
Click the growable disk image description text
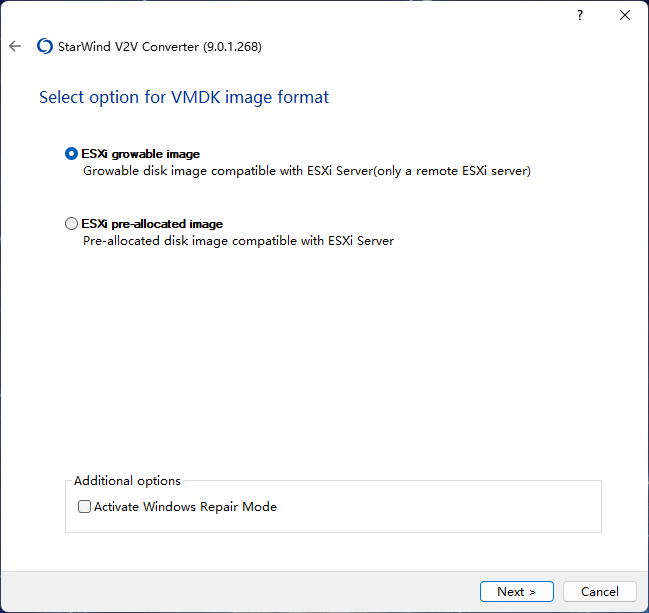pyautogui.click(x=307, y=171)
